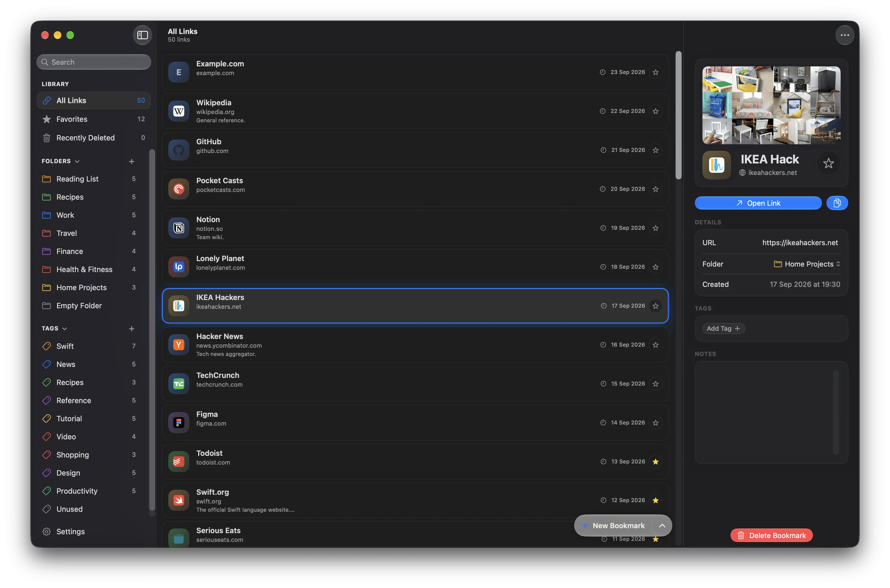Open the Home Projects folder dropdown in details
This screenshot has width=890, height=588.
tap(807, 264)
